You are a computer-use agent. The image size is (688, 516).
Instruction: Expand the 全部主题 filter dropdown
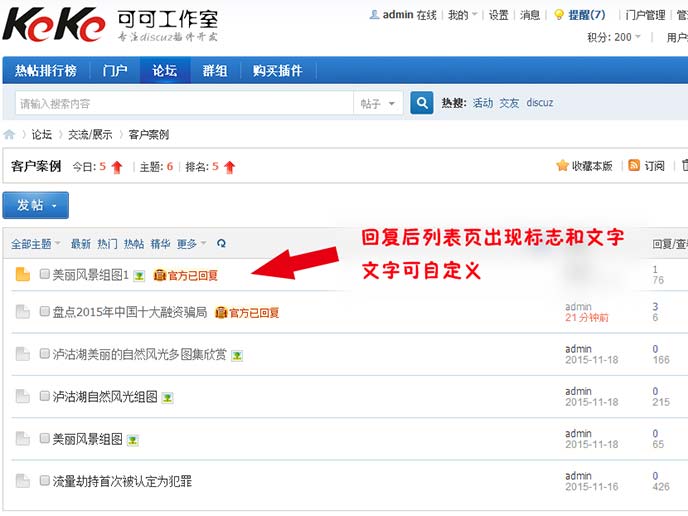point(36,244)
